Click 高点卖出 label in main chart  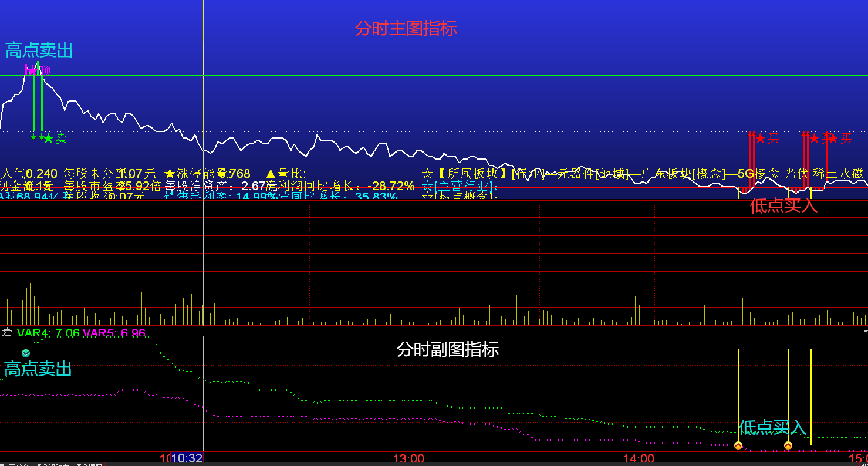(39, 50)
